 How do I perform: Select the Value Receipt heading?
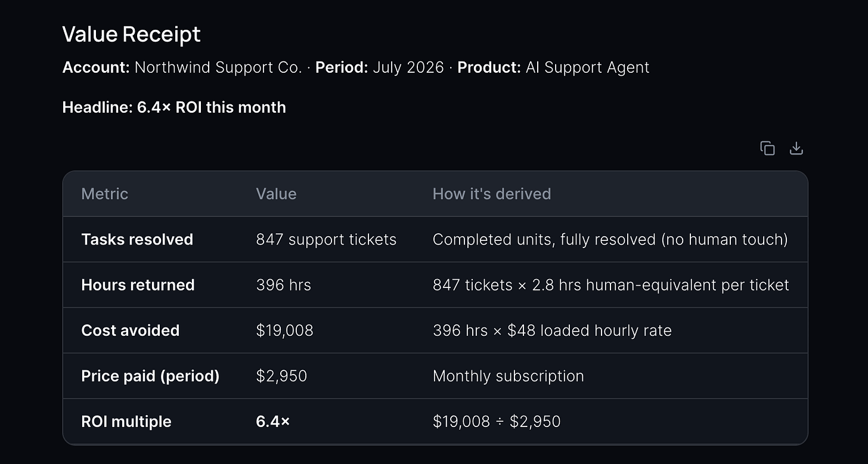(131, 34)
